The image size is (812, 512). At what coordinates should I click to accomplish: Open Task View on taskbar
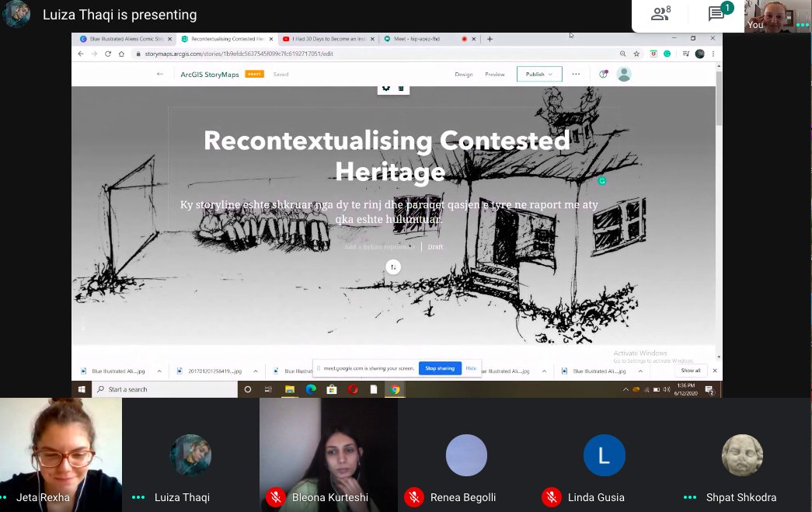pos(268,389)
